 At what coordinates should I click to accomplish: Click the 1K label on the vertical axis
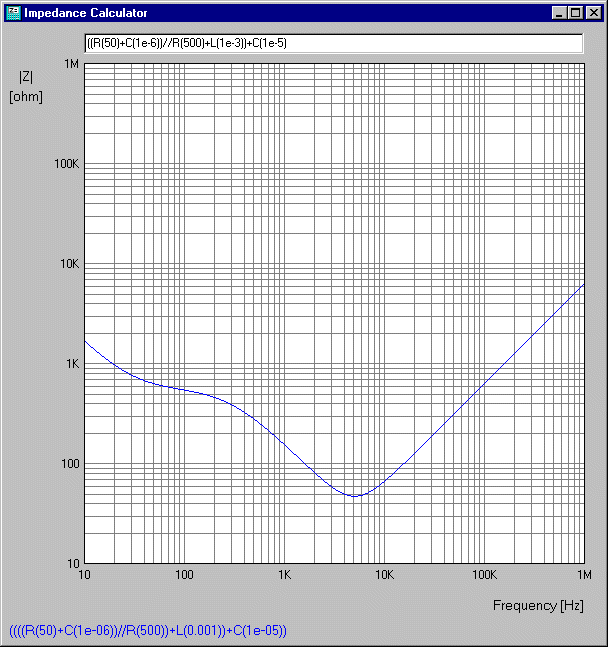point(72,364)
